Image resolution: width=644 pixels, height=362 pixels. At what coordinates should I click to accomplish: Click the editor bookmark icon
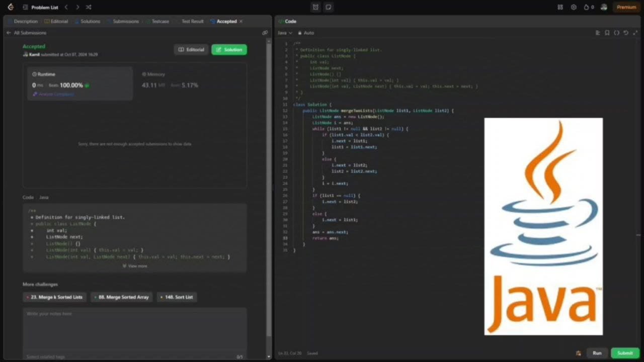pyautogui.click(x=607, y=33)
